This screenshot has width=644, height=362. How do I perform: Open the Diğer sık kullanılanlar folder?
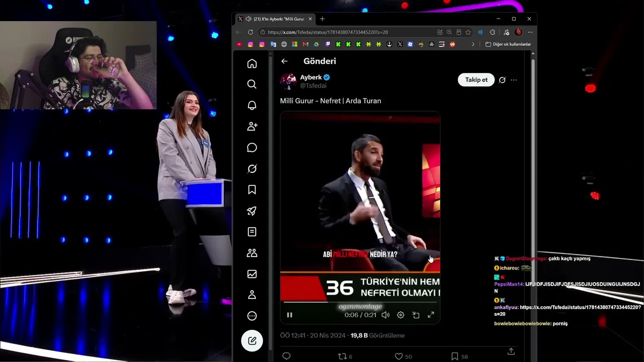click(x=508, y=44)
